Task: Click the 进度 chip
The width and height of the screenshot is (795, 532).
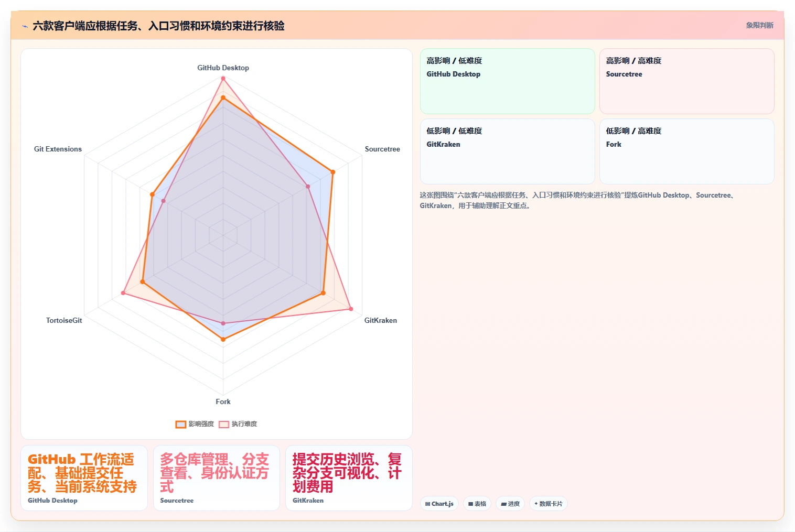Action: [510, 504]
